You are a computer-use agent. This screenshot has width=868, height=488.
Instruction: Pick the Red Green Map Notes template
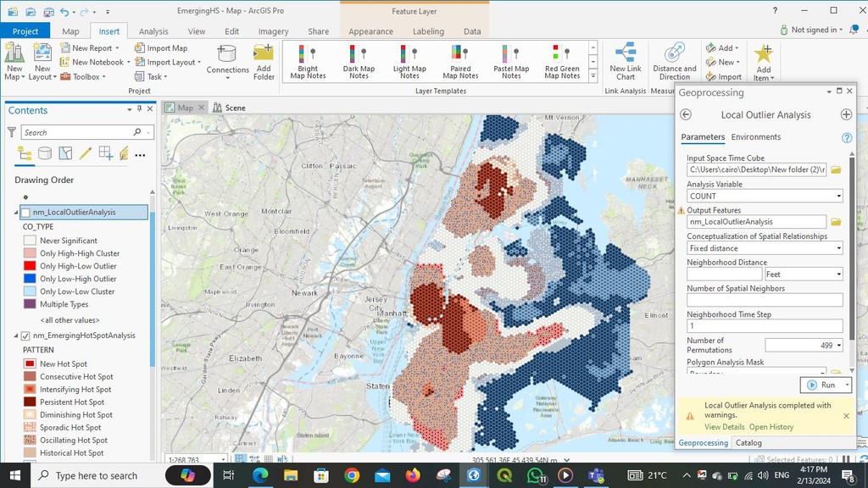[562, 61]
